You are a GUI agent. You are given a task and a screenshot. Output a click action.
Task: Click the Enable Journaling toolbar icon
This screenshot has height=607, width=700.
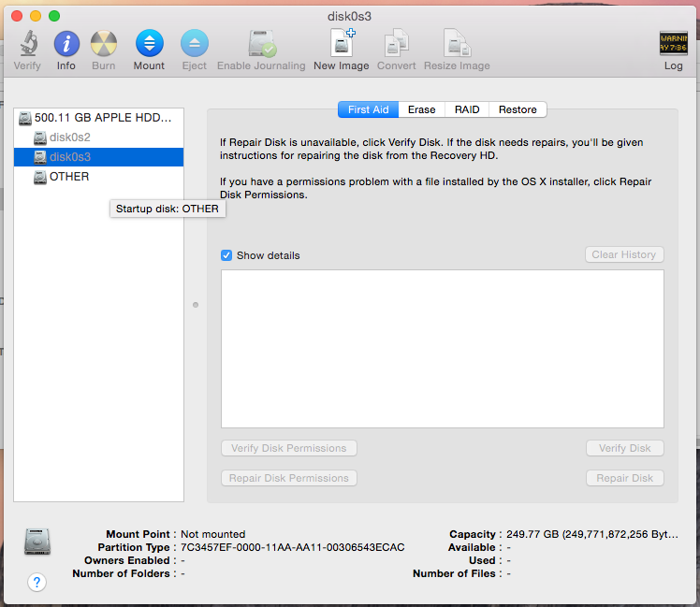(x=262, y=44)
